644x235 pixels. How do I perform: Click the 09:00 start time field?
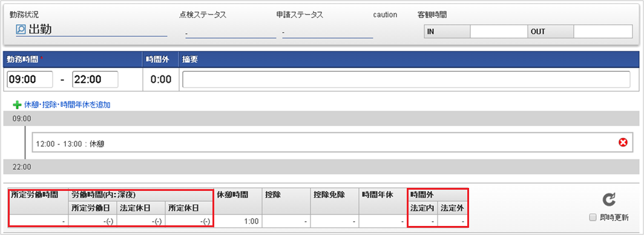coord(30,80)
